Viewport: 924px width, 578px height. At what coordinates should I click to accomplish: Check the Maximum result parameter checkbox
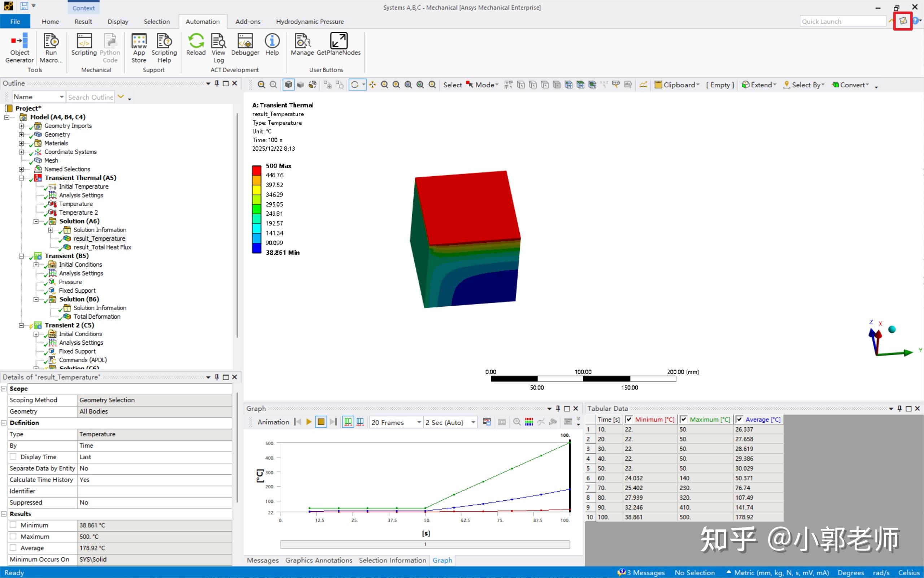pos(13,536)
